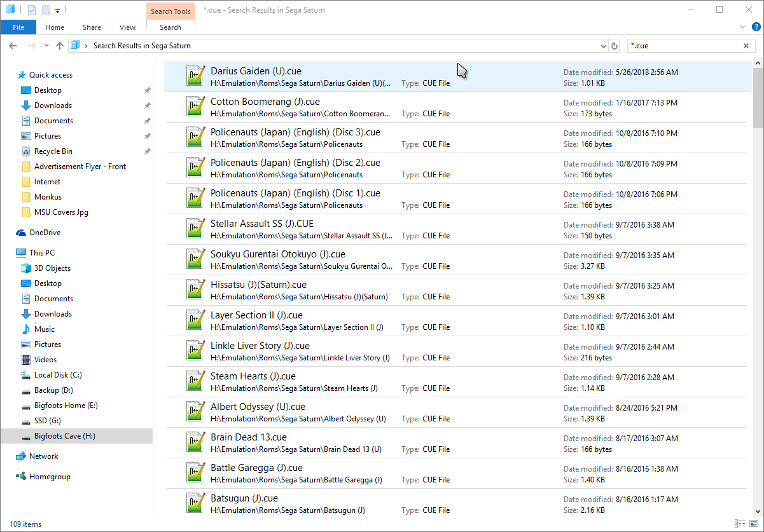The image size is (764, 532).
Task: Open Homegroup in navigation pane
Action: point(50,477)
